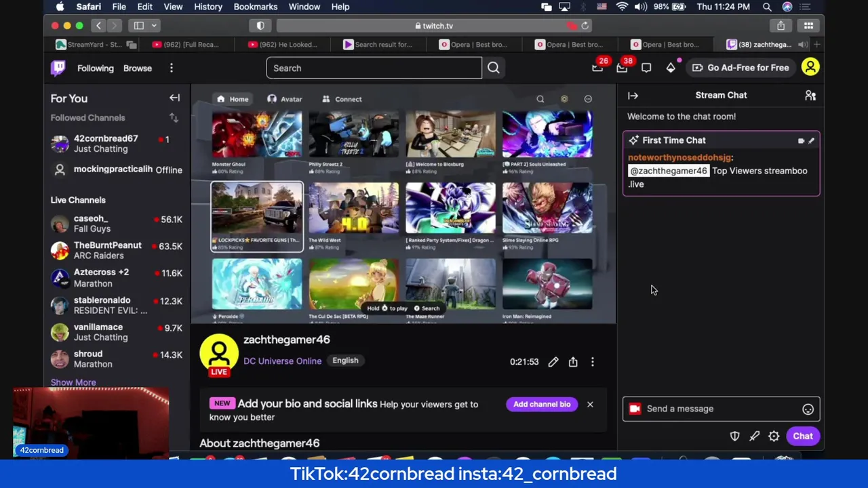Click Go Ad-Free for Free button

coord(740,68)
